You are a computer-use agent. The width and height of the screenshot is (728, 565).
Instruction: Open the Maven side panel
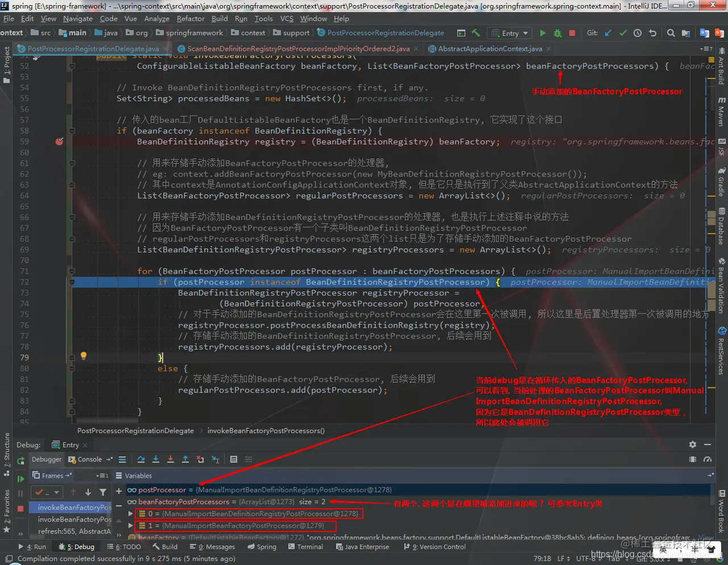point(721,111)
